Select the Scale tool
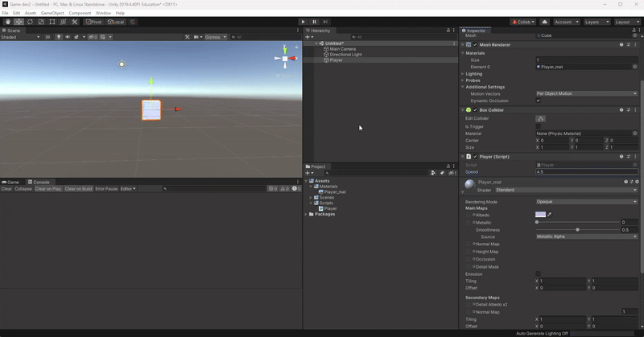The height and width of the screenshot is (337, 644). coord(41,22)
